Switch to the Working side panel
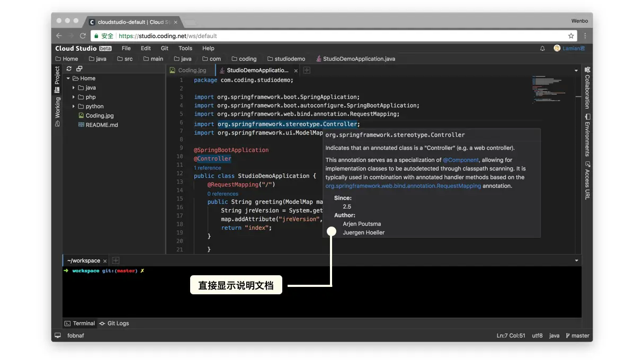The height and width of the screenshot is (361, 644). tap(57, 112)
